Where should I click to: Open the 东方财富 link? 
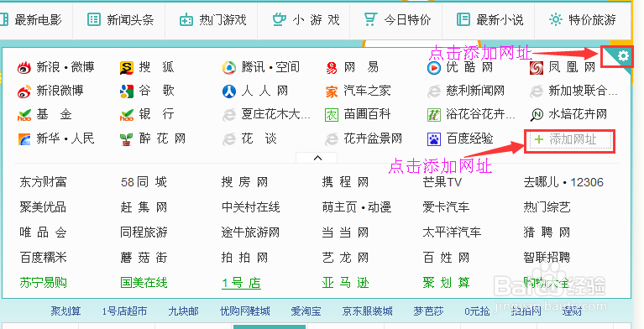pos(43,182)
